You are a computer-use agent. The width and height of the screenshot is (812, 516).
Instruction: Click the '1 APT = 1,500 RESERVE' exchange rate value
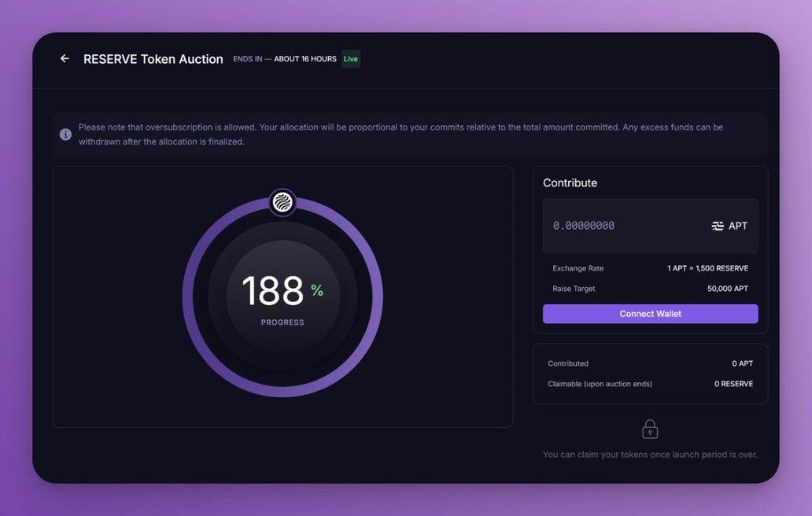coord(707,268)
